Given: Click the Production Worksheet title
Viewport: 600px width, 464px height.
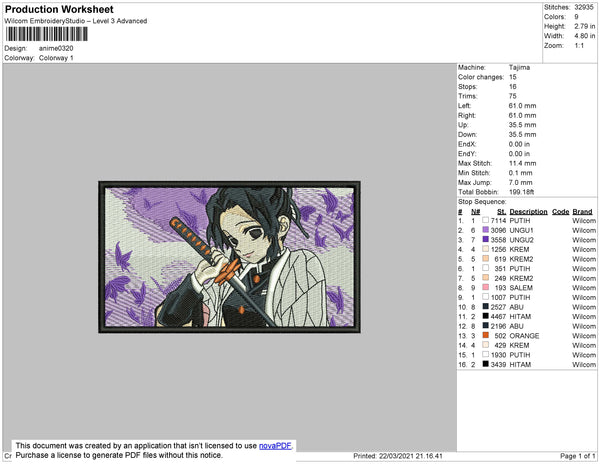Looking at the screenshot, I should (59, 10).
